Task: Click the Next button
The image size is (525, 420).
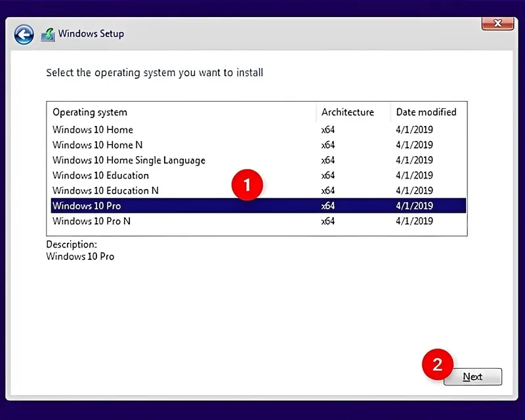Action: coord(473,377)
